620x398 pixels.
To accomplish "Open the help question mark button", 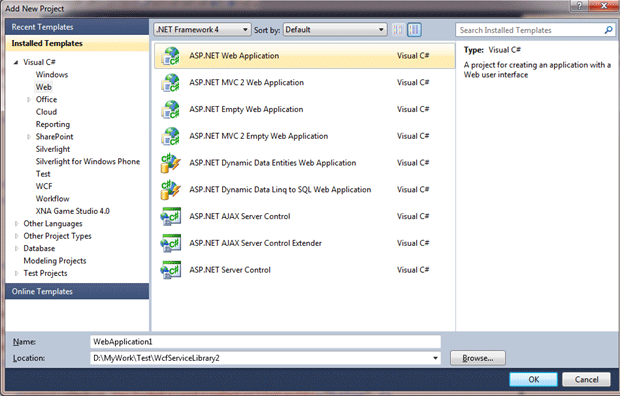I will [580, 6].
